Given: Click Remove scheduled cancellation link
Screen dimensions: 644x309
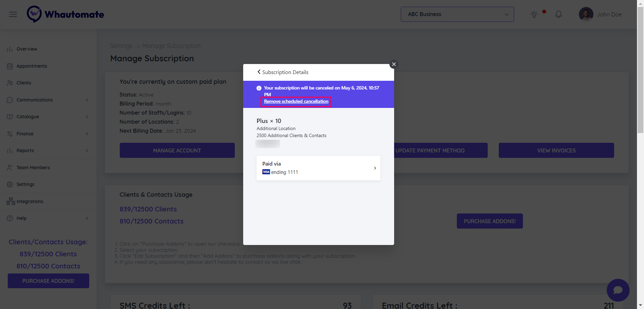Looking at the screenshot, I should click(296, 102).
